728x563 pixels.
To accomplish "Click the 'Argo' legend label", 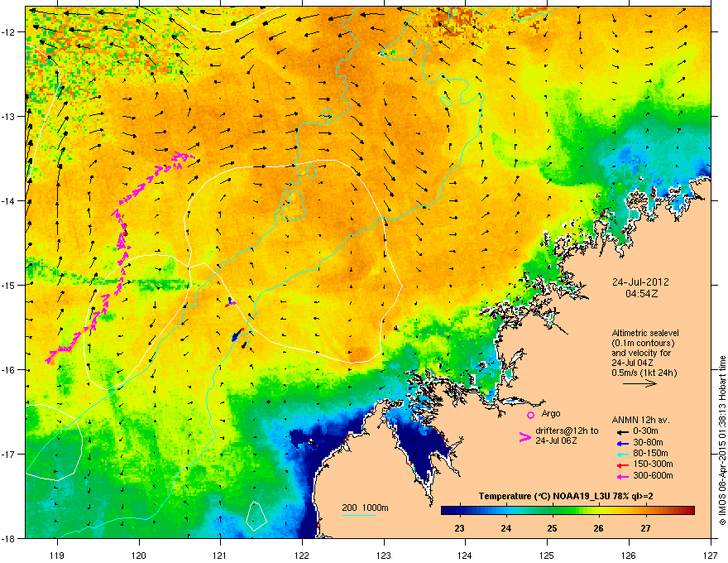I will pos(551,413).
